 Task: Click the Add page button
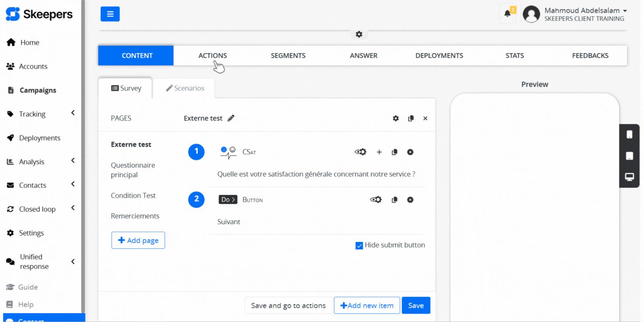click(x=138, y=240)
